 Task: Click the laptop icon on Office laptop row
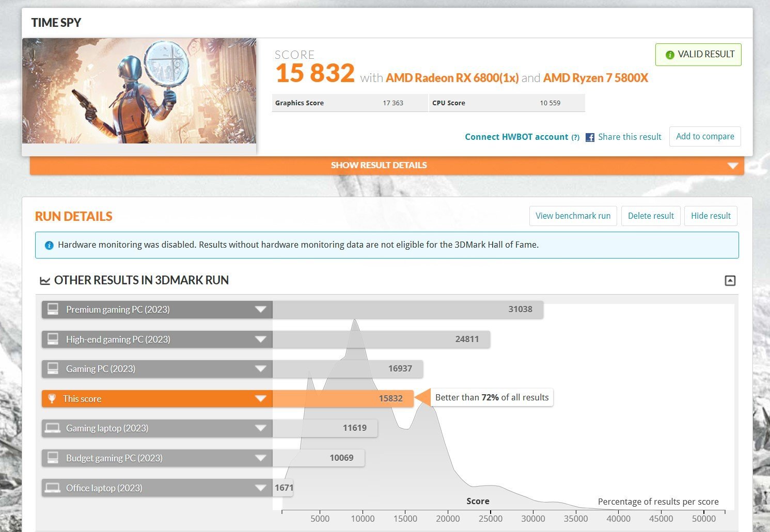52,488
